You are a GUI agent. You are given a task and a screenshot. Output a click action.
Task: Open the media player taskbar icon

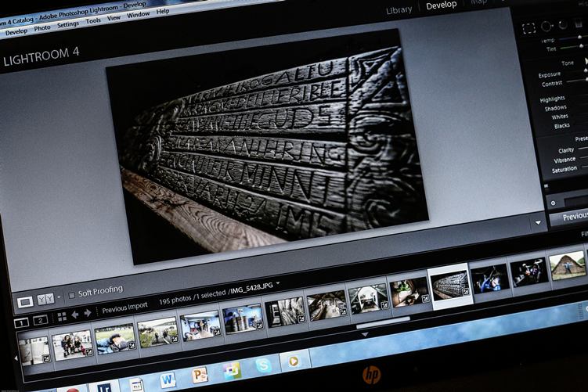(x=294, y=361)
